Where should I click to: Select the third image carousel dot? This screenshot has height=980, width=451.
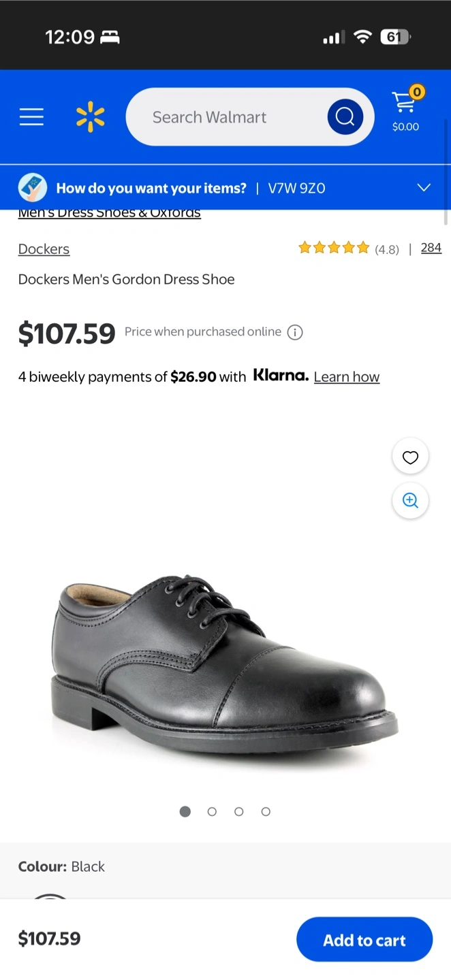coord(239,811)
